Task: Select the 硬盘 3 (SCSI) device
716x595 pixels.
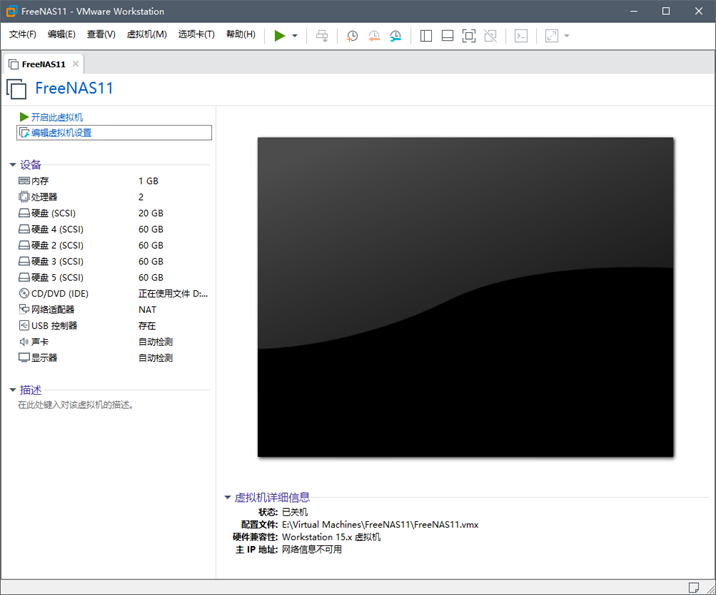Action: click(112, 262)
